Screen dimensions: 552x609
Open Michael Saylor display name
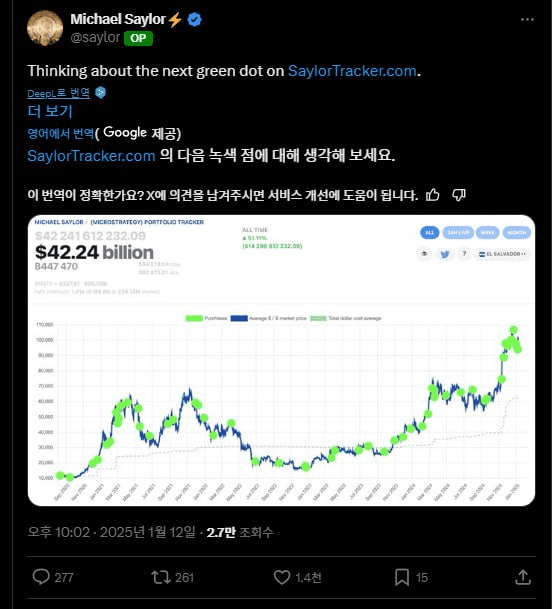click(x=118, y=19)
